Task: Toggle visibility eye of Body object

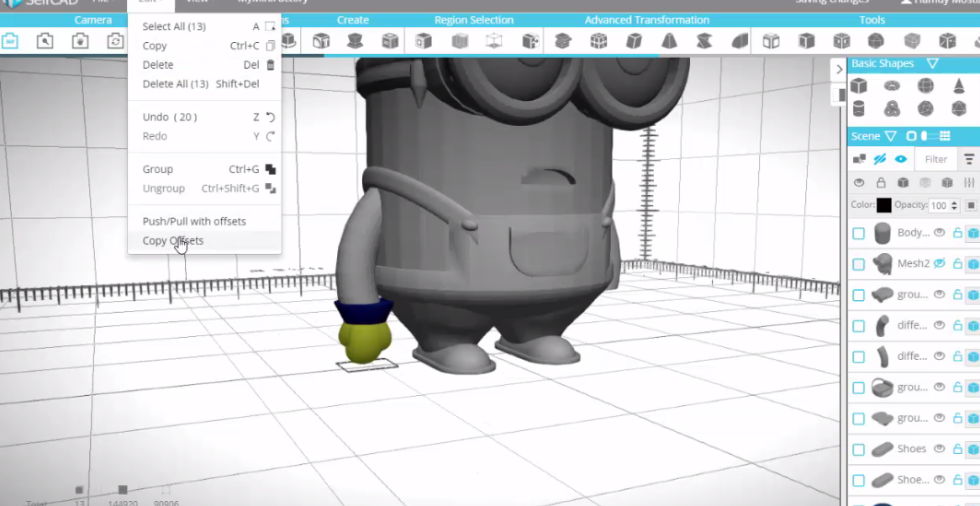Action: point(939,232)
